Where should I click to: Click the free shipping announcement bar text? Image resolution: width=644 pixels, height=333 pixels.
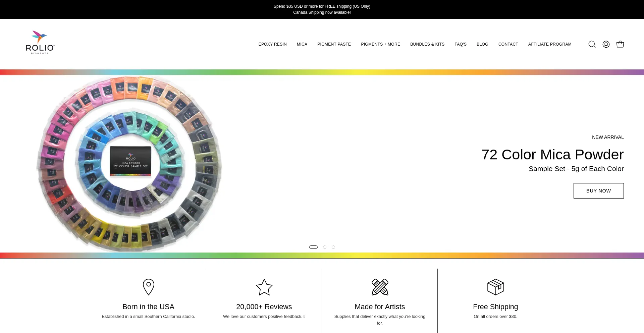click(322, 6)
